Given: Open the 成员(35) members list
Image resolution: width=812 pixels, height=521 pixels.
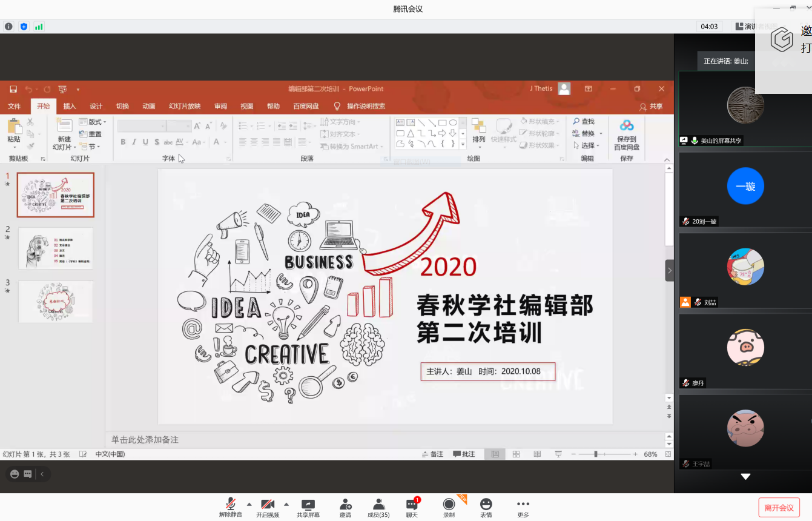Looking at the screenshot, I should click(x=378, y=504).
